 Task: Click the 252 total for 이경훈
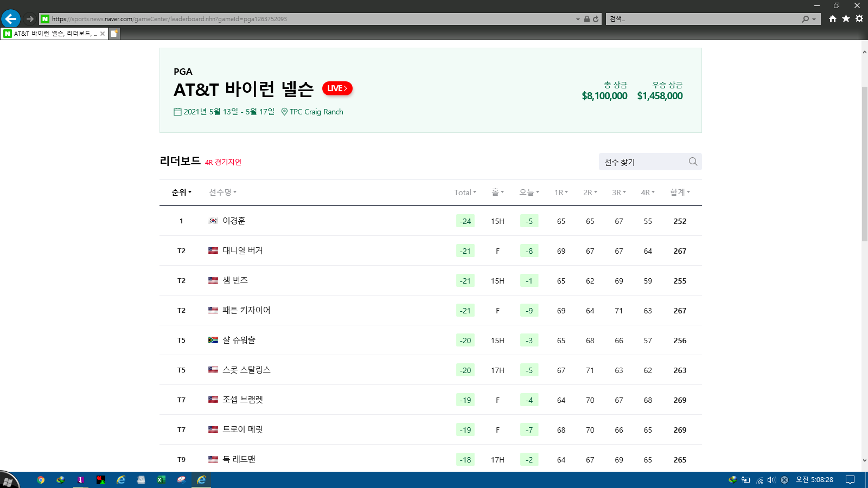tap(680, 221)
